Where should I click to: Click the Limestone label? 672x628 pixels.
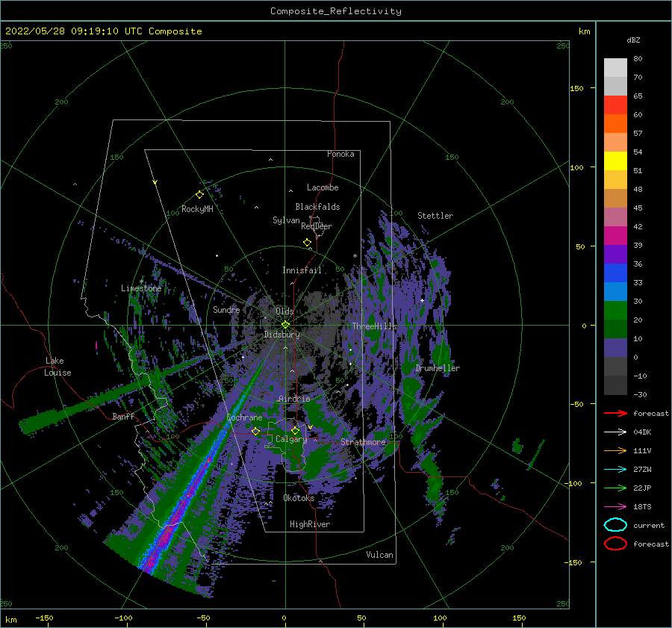[x=141, y=288]
